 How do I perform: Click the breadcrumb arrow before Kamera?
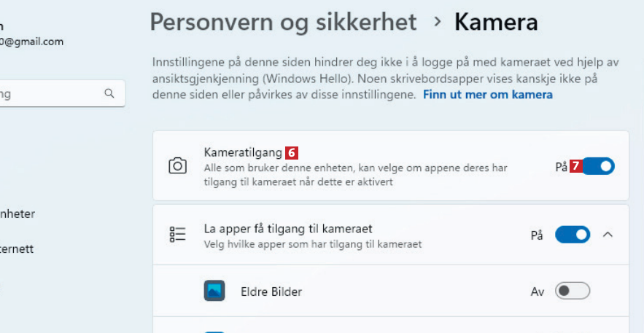click(438, 22)
